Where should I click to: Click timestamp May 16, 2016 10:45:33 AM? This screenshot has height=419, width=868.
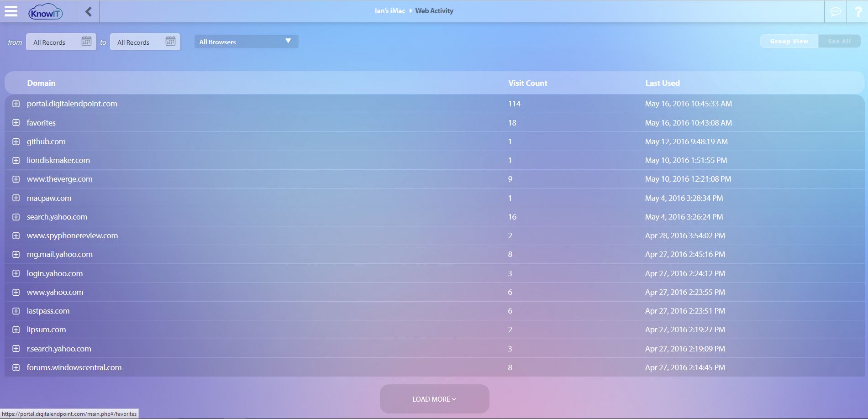pyautogui.click(x=689, y=104)
